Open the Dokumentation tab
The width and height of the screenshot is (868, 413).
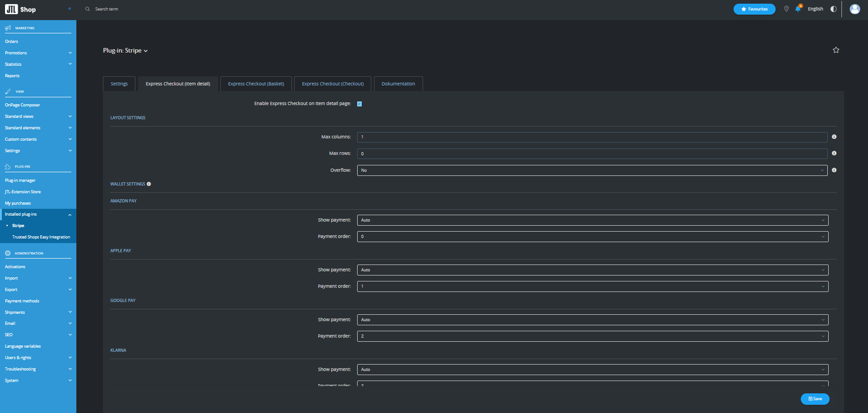tap(398, 84)
